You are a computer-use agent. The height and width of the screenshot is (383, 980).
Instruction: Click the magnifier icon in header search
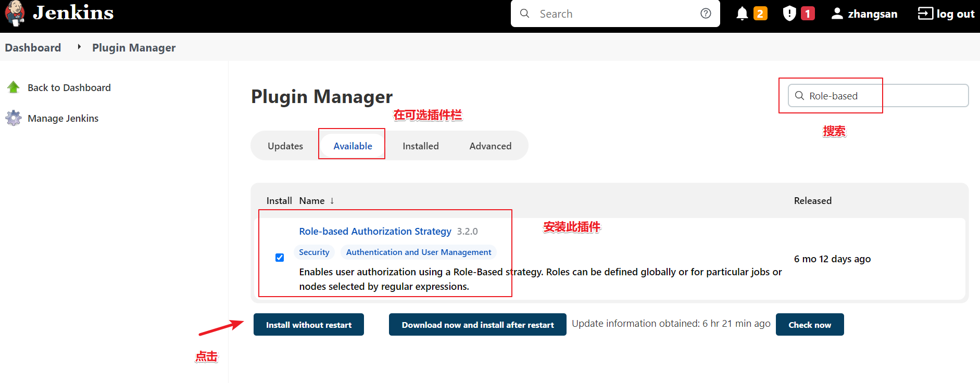pos(525,14)
